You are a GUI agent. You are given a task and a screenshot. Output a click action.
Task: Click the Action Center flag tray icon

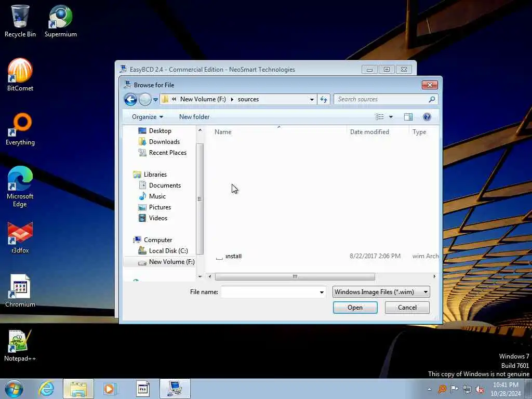point(454,389)
